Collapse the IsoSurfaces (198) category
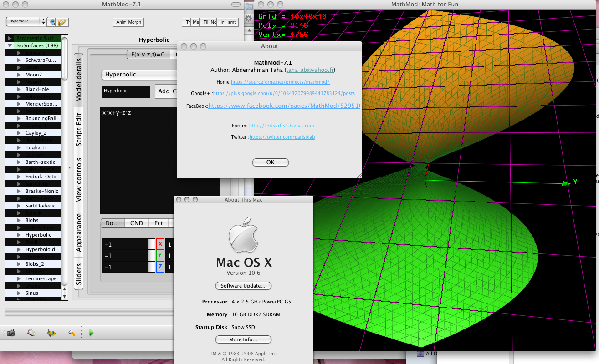Screen dimensions: 599x364 click(10, 45)
